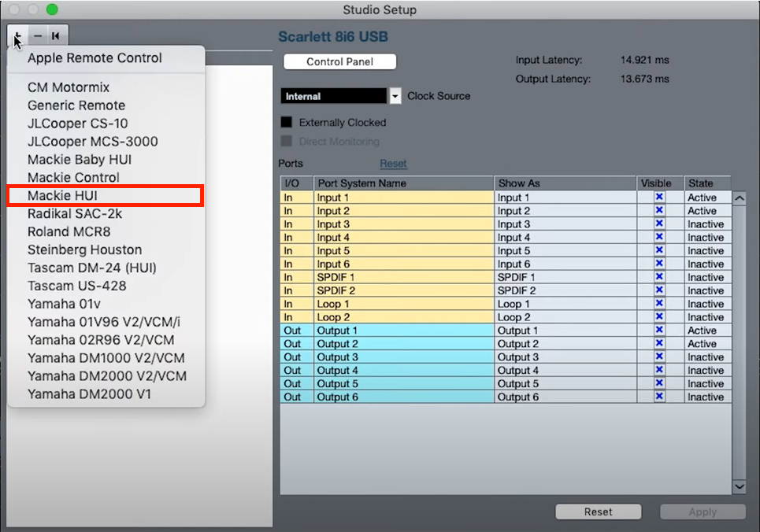The width and height of the screenshot is (760, 532).
Task: Select Mackie Baby HUI
Action: click(x=80, y=160)
